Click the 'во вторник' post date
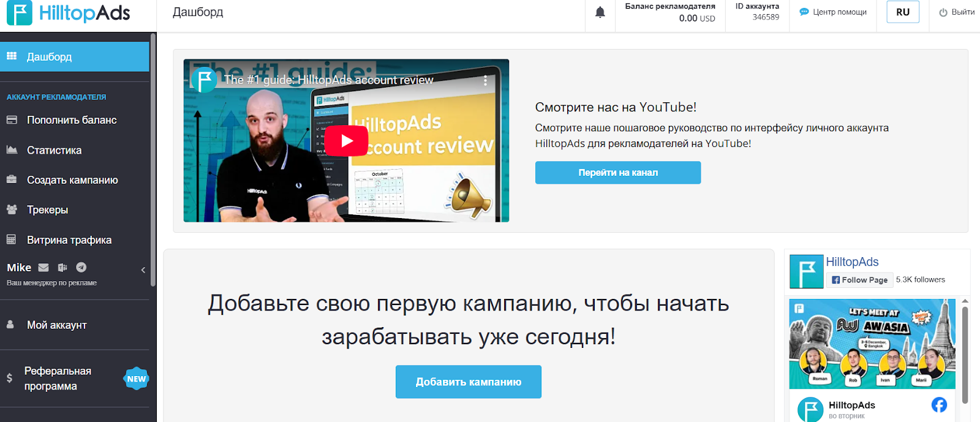The image size is (980, 422). 846,416
